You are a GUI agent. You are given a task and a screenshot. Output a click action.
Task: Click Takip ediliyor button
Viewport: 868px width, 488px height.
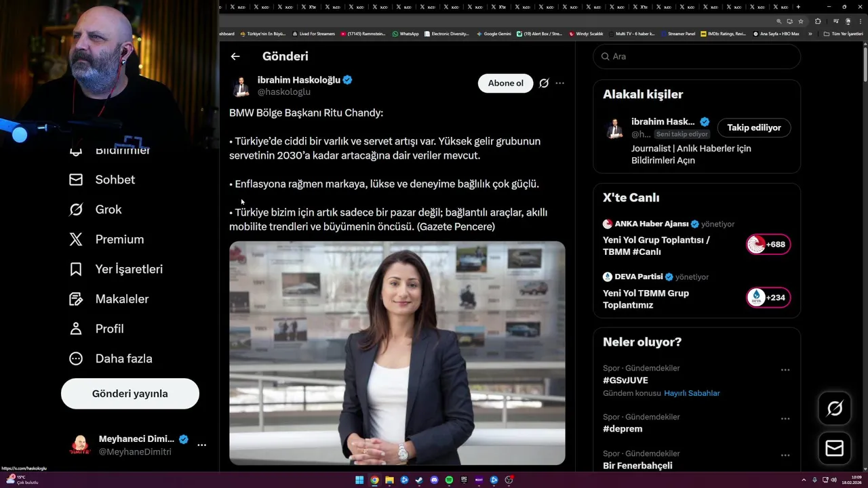pos(754,127)
